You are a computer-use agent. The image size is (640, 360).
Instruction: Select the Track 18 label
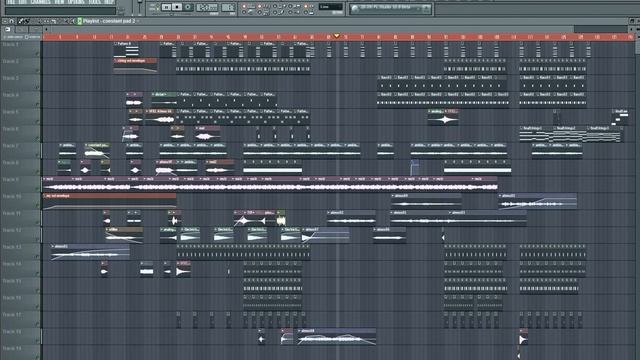(12, 331)
